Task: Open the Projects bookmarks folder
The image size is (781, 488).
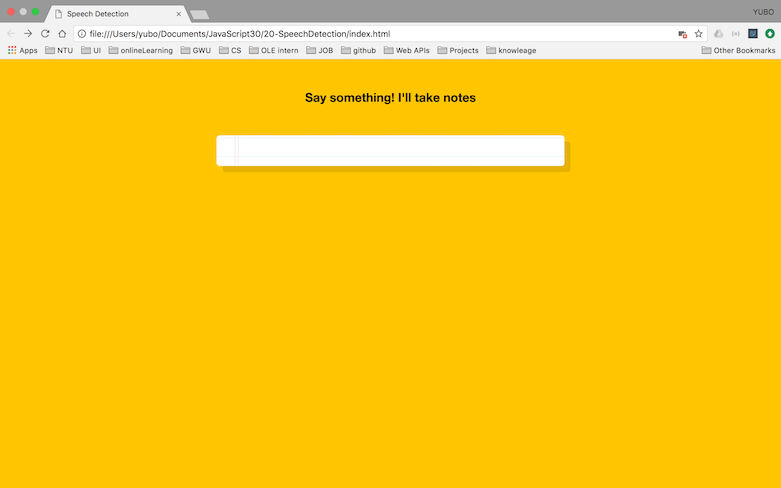Action: [x=458, y=50]
